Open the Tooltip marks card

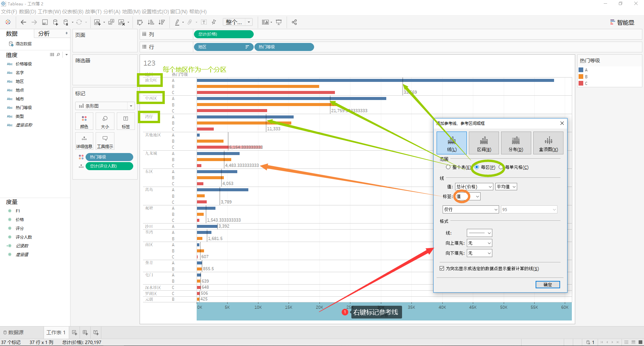pyautogui.click(x=105, y=141)
